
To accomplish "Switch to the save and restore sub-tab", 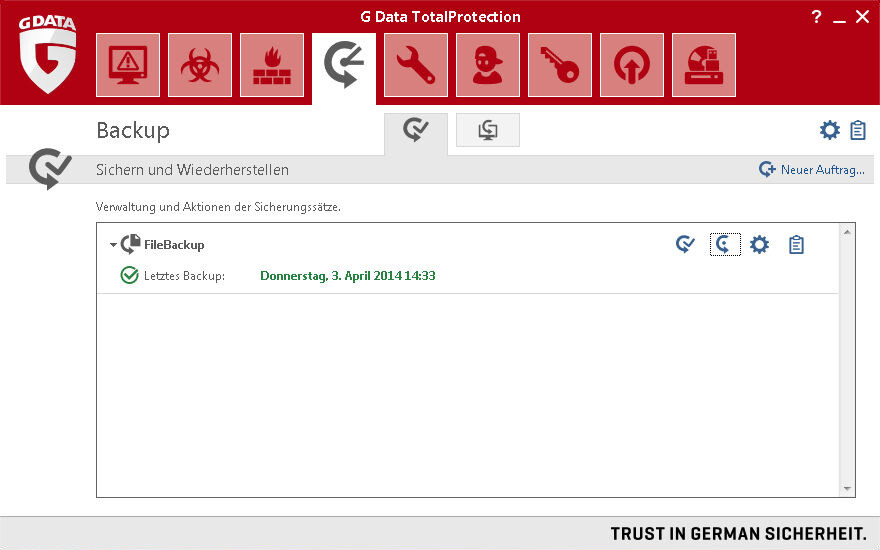I will pyautogui.click(x=415, y=131).
